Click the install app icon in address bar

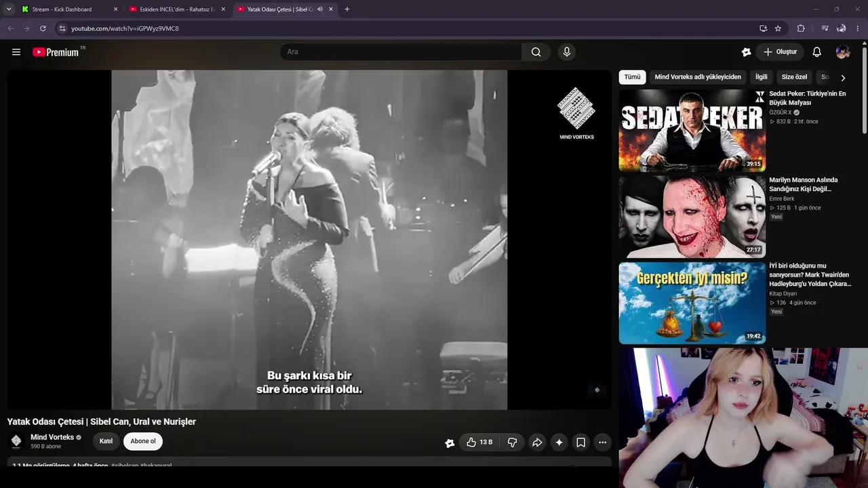tap(764, 28)
